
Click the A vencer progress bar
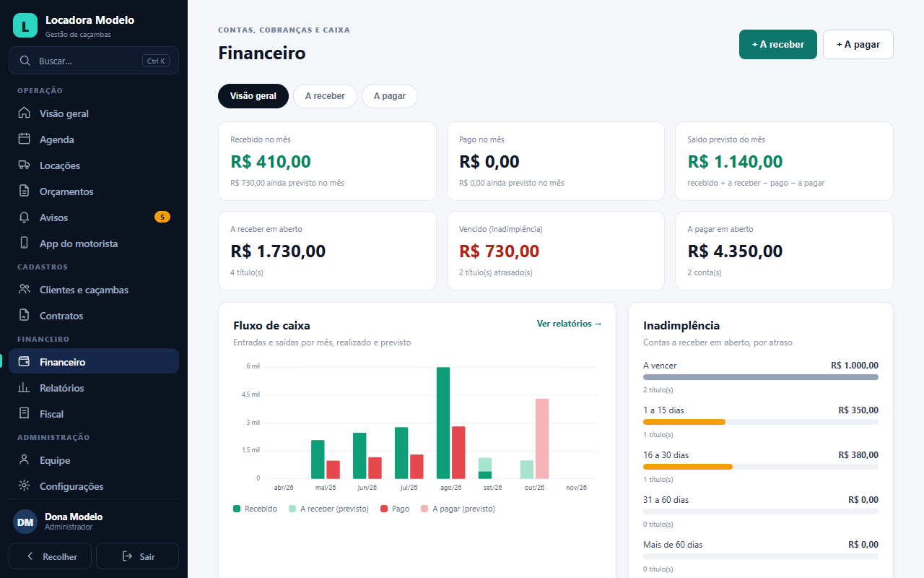(761, 377)
